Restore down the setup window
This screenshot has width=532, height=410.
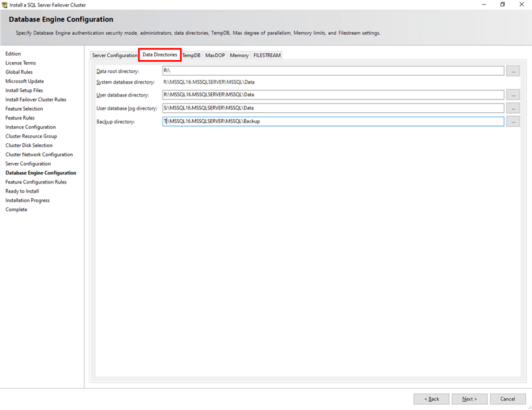pos(502,4)
